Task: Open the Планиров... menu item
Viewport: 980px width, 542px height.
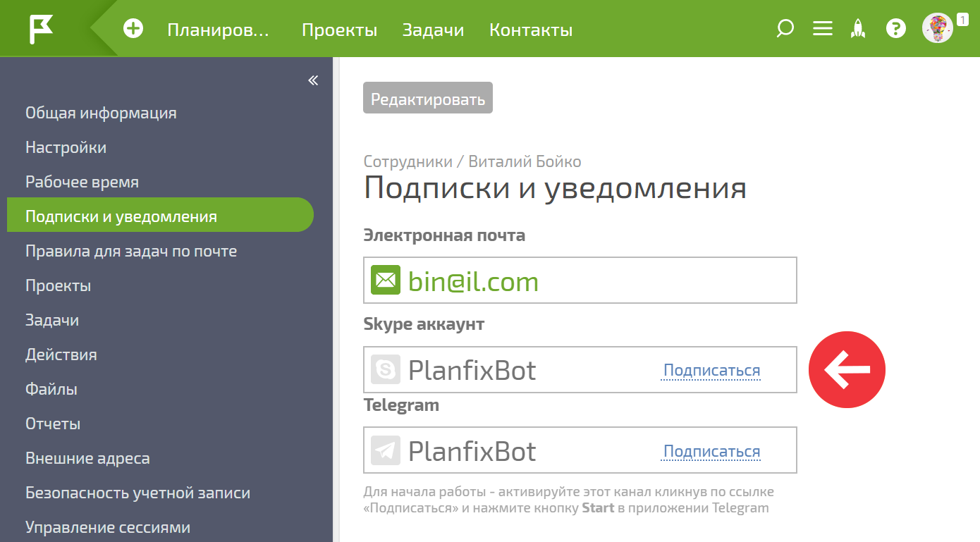Action: (x=219, y=30)
